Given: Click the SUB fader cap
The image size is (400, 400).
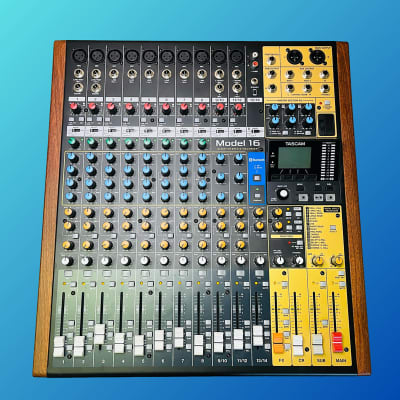Looking at the screenshot, I should 318,344.
